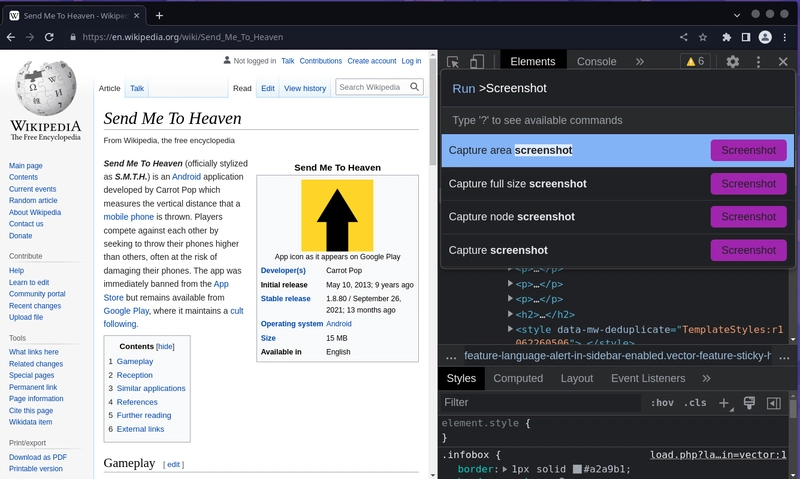800x479 pixels.
Task: Show more styles pane tabs chevron
Action: click(706, 379)
